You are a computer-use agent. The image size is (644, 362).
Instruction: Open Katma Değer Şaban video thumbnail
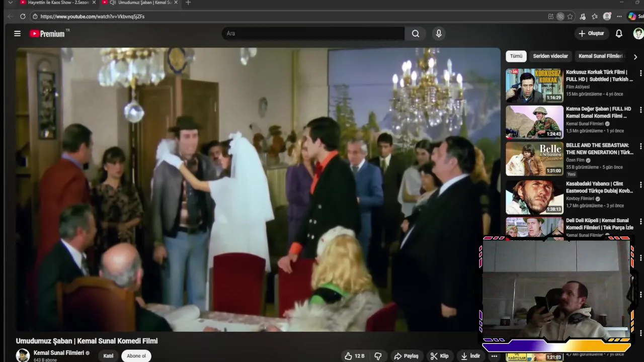point(534,122)
